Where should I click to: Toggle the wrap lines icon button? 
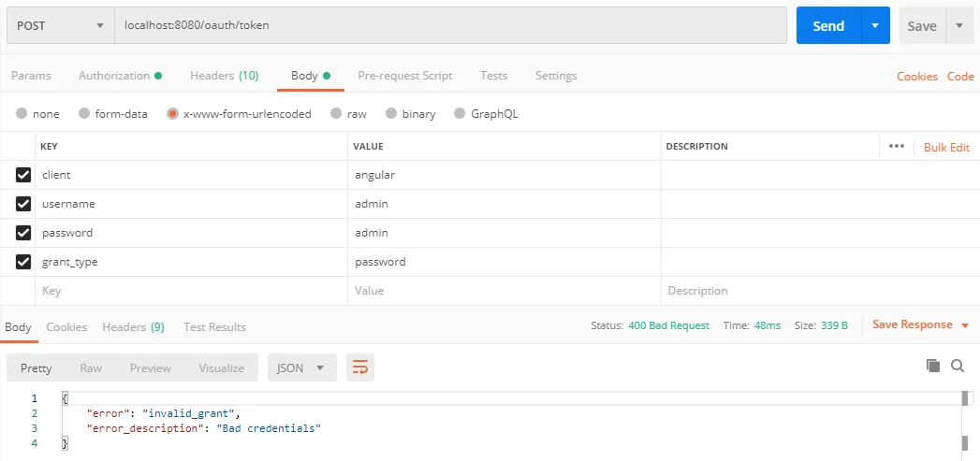pos(360,367)
